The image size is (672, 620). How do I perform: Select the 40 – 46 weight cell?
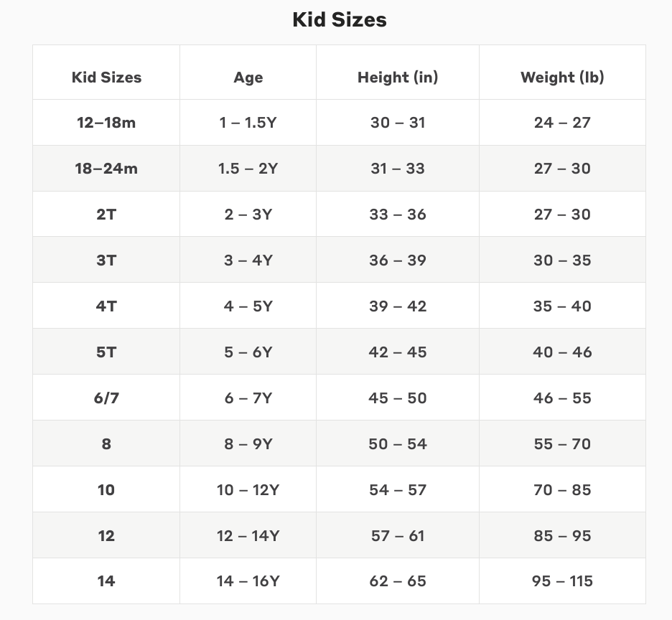[562, 352]
